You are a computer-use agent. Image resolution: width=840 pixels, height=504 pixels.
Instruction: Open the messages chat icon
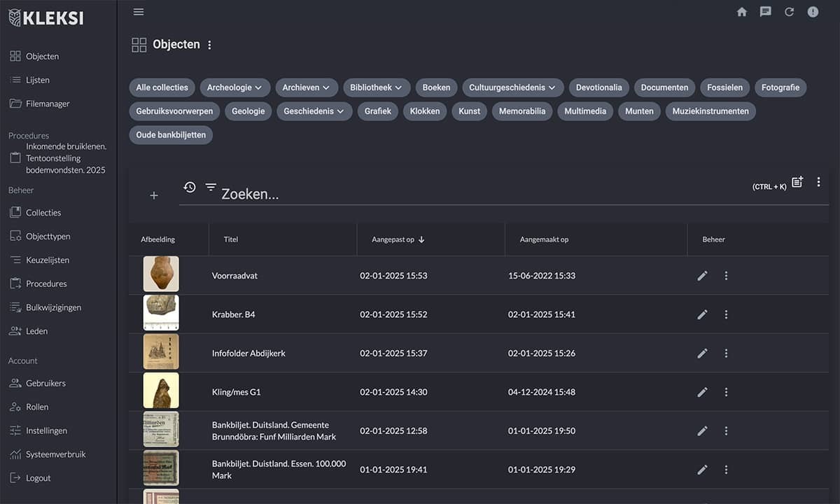tap(766, 12)
